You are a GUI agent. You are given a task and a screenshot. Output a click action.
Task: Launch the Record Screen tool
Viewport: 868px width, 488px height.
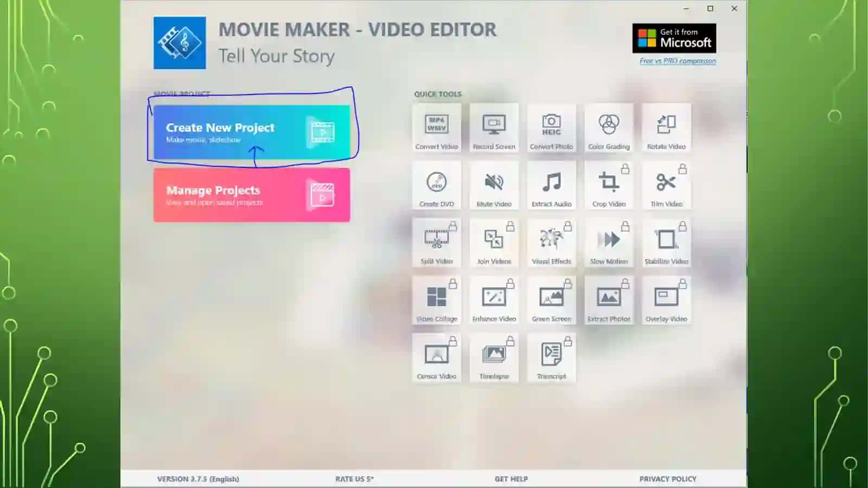pyautogui.click(x=494, y=128)
